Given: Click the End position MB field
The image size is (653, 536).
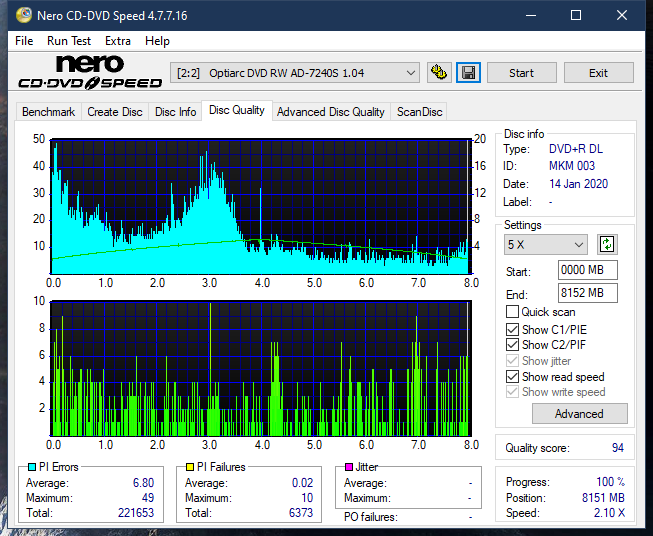Looking at the screenshot, I should (587, 293).
